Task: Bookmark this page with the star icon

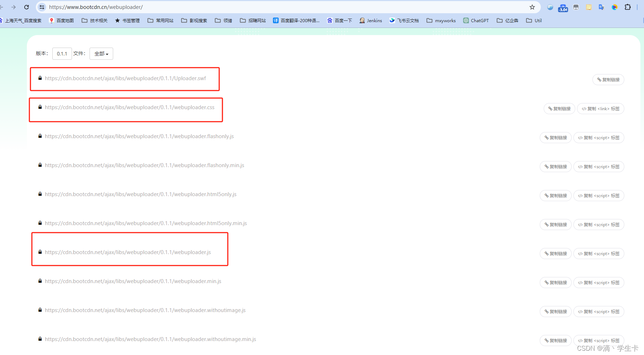Action: coord(532,7)
